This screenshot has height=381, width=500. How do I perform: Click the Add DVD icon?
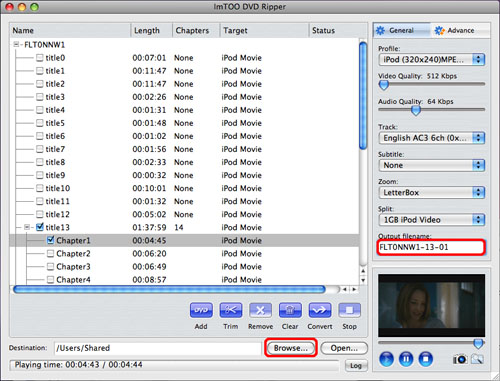201,310
